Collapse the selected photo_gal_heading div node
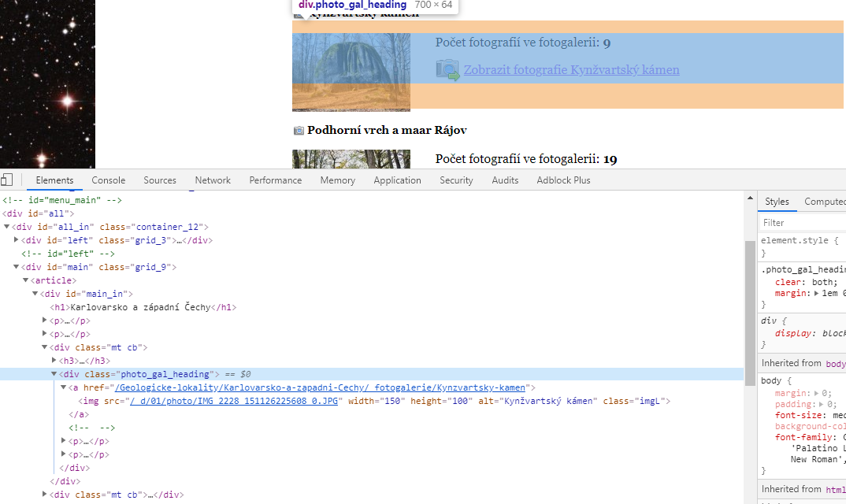The image size is (846, 504). [x=54, y=373]
